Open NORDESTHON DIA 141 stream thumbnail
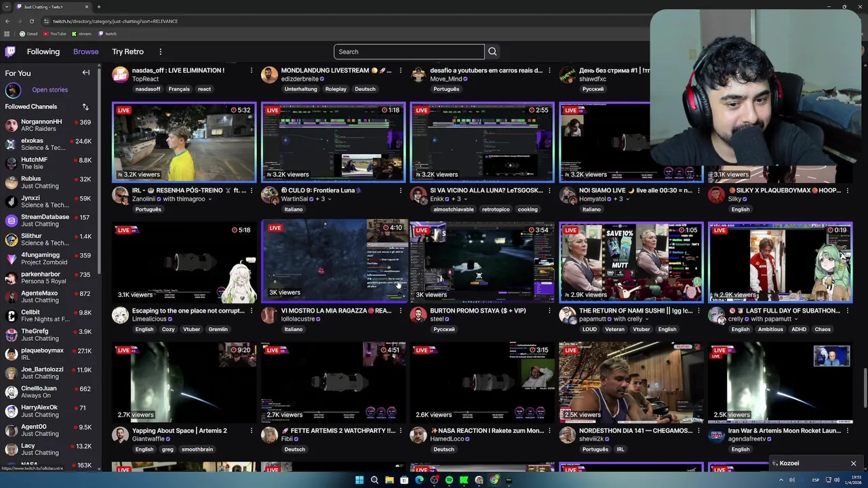 [x=631, y=382]
